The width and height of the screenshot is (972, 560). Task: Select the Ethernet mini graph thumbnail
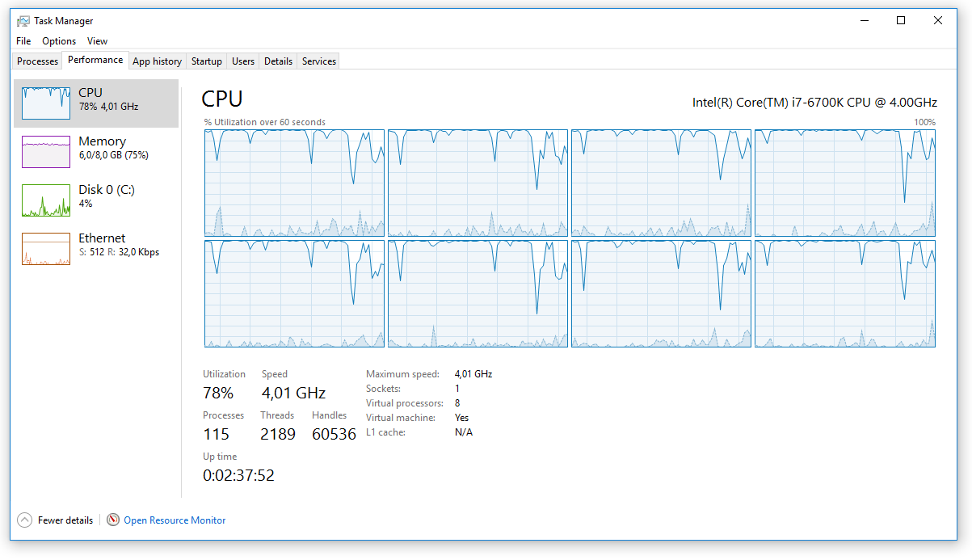pyautogui.click(x=46, y=249)
